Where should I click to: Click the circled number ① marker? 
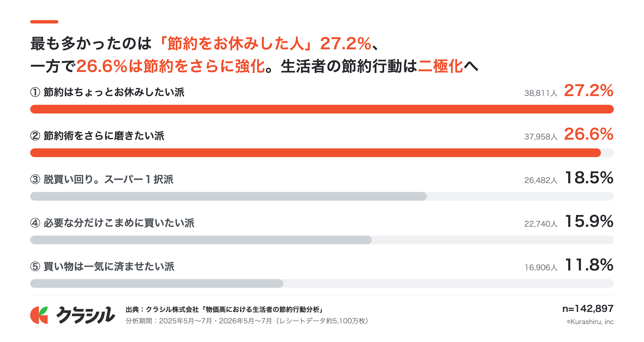(x=35, y=92)
